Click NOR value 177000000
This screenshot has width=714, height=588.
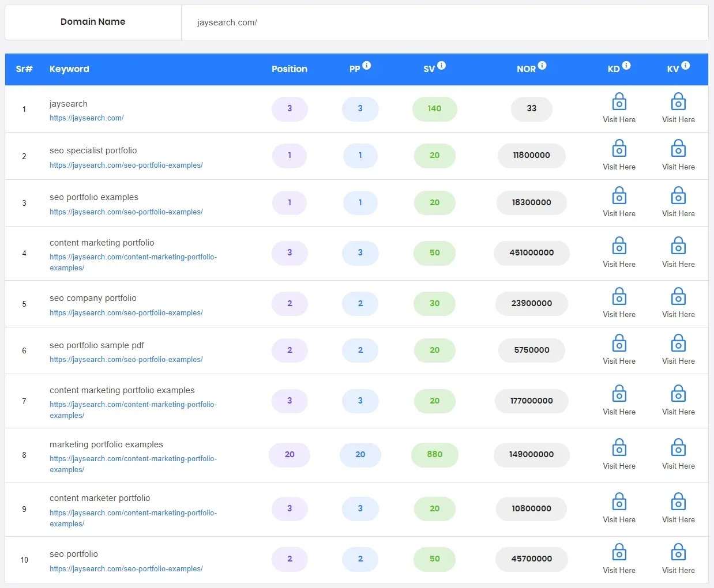532,401
